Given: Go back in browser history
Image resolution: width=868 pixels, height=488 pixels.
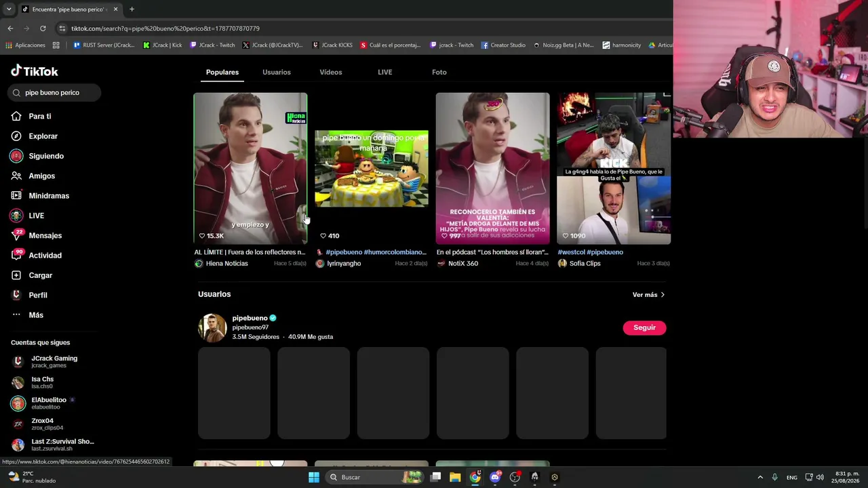Looking at the screenshot, I should tap(10, 28).
